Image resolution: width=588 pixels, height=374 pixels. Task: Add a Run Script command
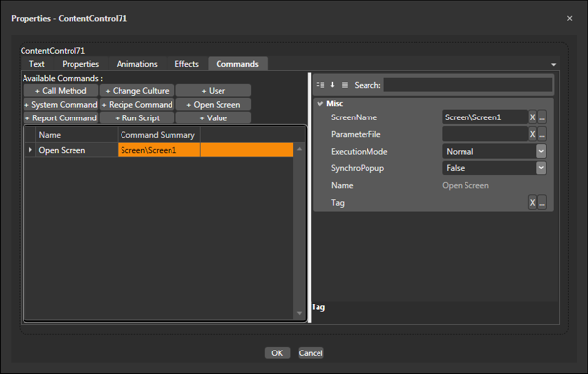(137, 118)
